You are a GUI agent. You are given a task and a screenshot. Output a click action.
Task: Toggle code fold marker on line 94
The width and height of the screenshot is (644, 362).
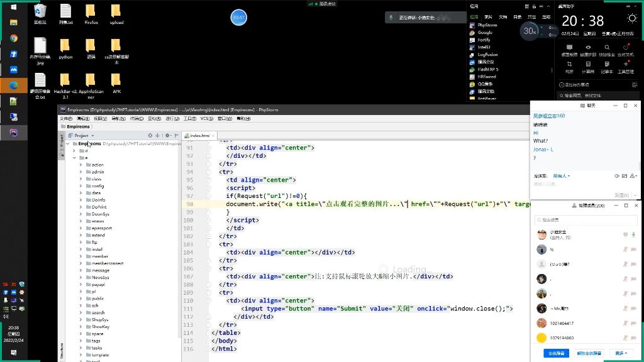click(209, 172)
